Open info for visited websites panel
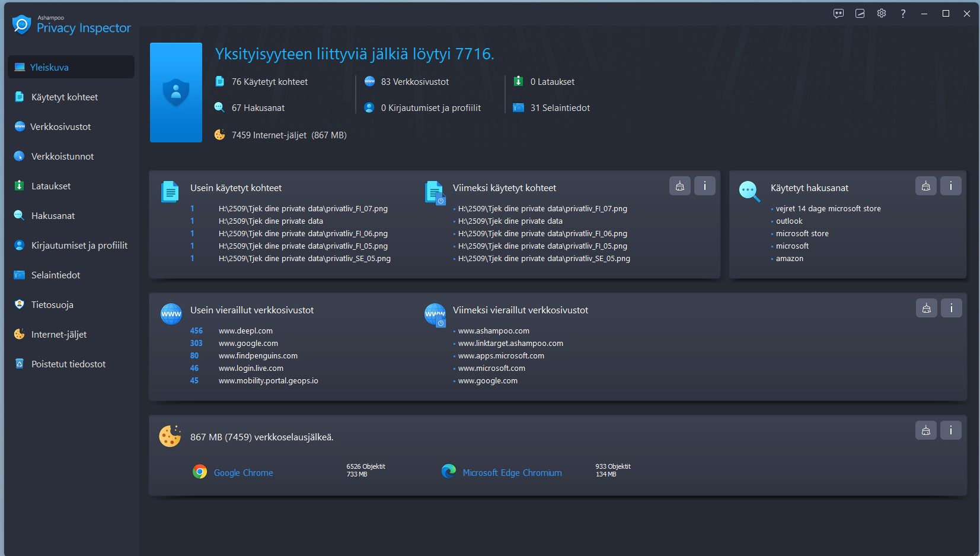Image resolution: width=980 pixels, height=556 pixels. (x=951, y=309)
